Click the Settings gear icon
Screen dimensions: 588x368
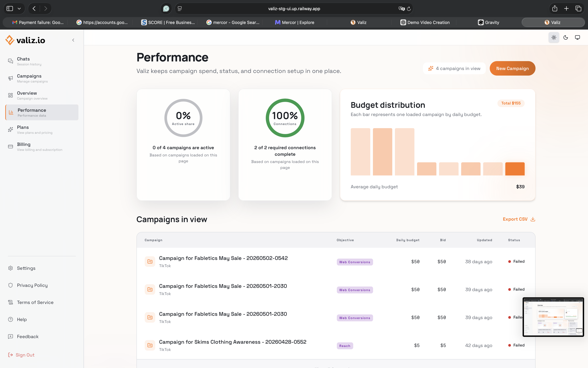pyautogui.click(x=10, y=268)
